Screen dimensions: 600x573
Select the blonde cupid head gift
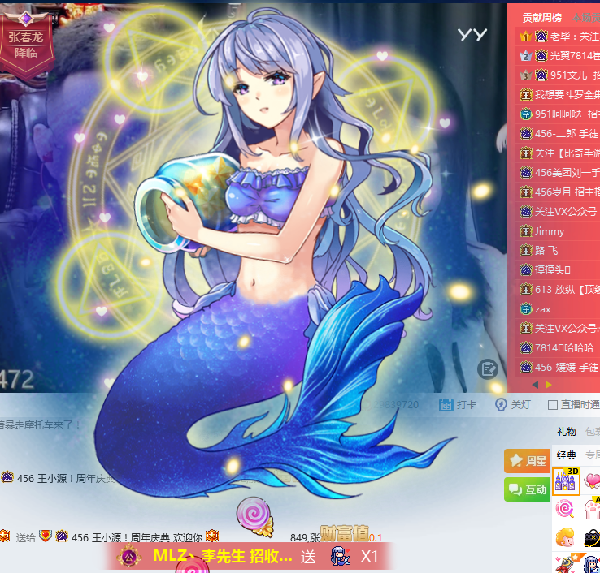(x=565, y=537)
